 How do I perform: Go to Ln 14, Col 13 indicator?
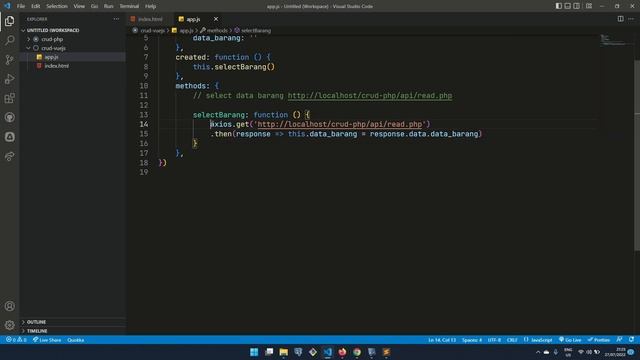(442, 340)
